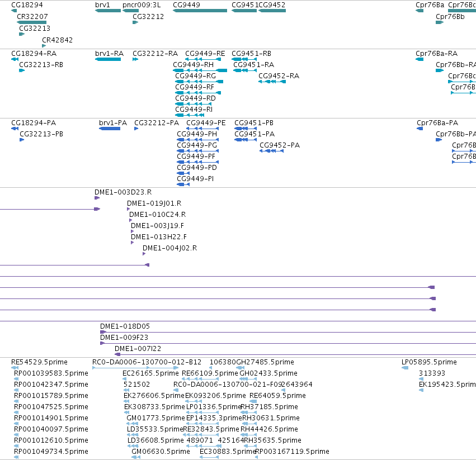Select EST RP001039583.5prime
This screenshot has width=476, height=460.
(x=51, y=373)
